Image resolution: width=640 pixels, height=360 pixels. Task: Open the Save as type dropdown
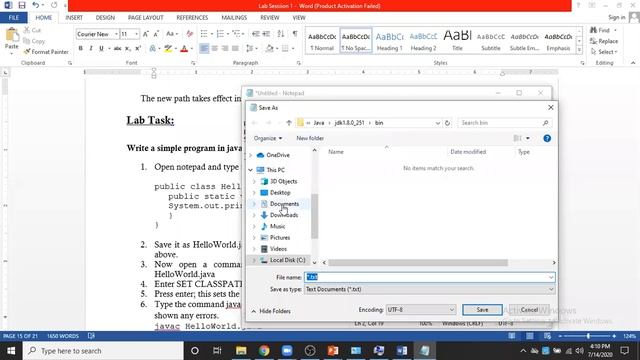click(x=551, y=289)
